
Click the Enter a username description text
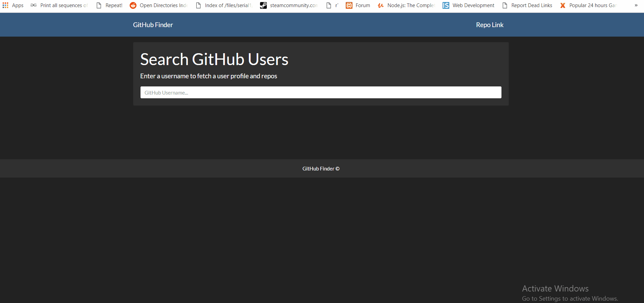pos(209,76)
